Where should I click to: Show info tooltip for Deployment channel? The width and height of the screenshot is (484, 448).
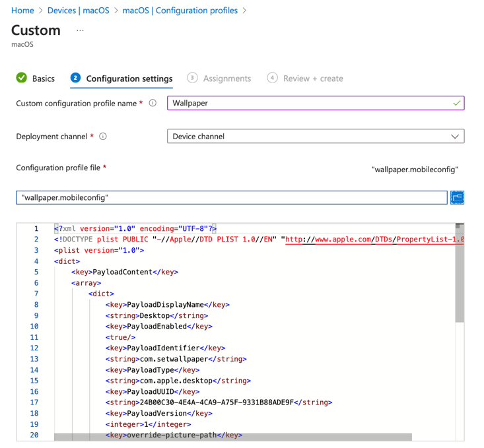tap(103, 137)
